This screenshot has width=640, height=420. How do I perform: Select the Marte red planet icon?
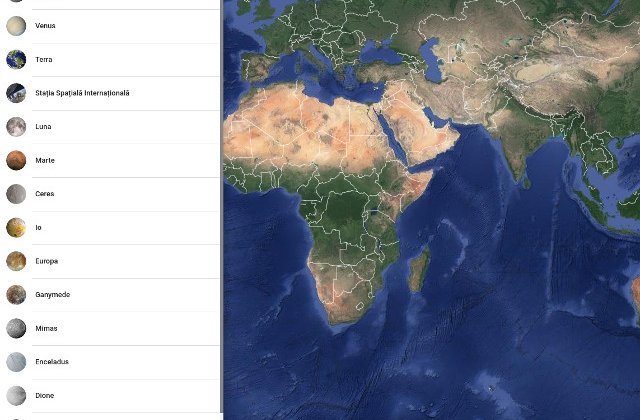(16, 160)
